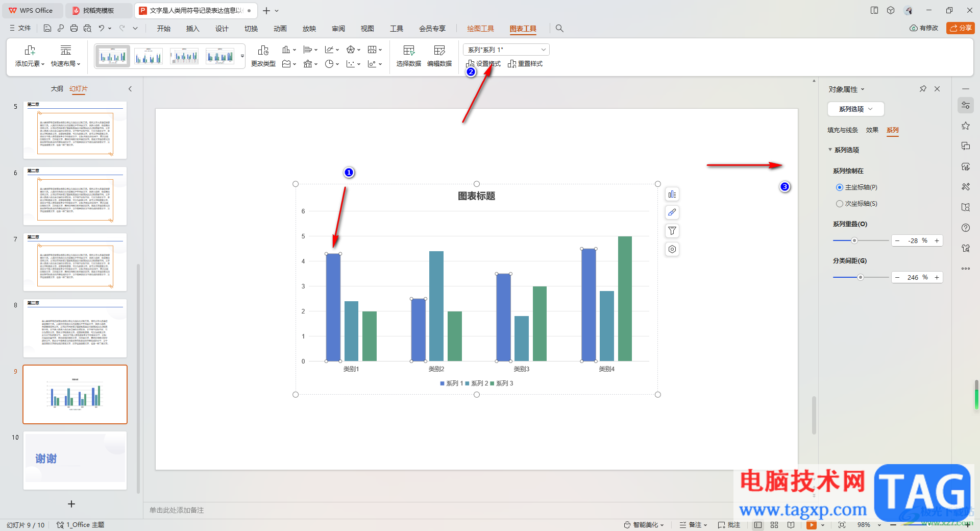Open Print Preview icon
Screen dimensions: 980x531
point(87,28)
